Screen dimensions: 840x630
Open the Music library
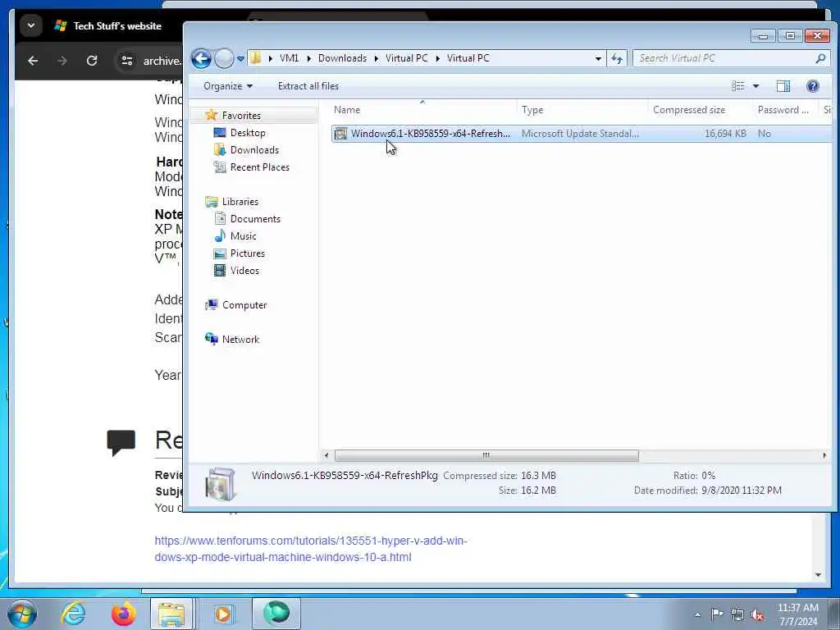(x=243, y=235)
